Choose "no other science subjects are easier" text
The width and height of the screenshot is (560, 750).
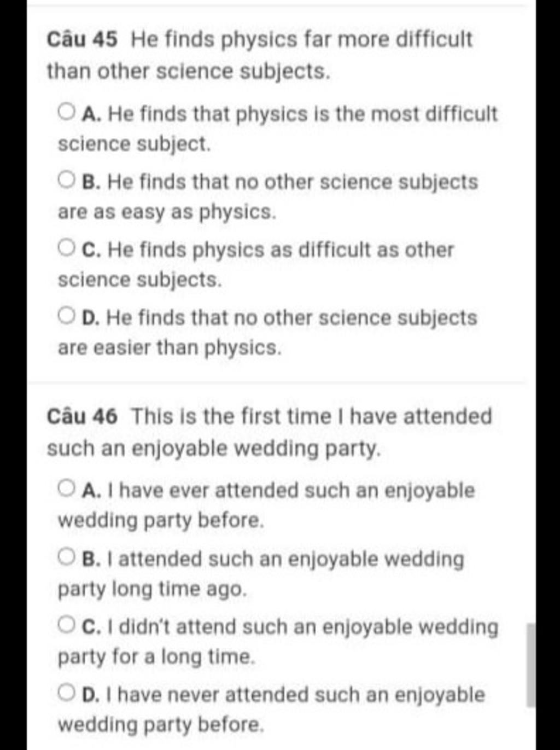[x=268, y=332]
